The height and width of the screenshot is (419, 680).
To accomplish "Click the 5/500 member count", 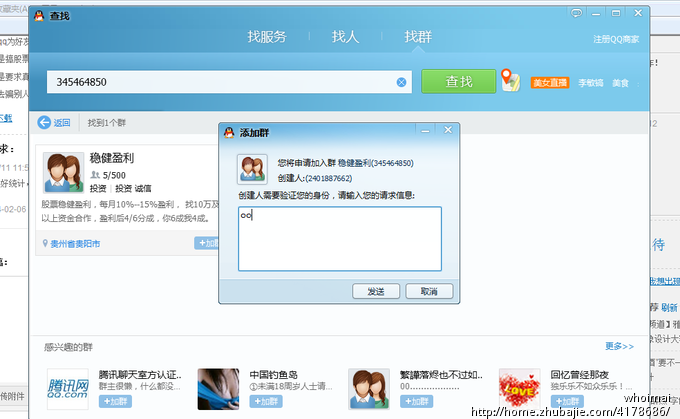I will pos(114,175).
